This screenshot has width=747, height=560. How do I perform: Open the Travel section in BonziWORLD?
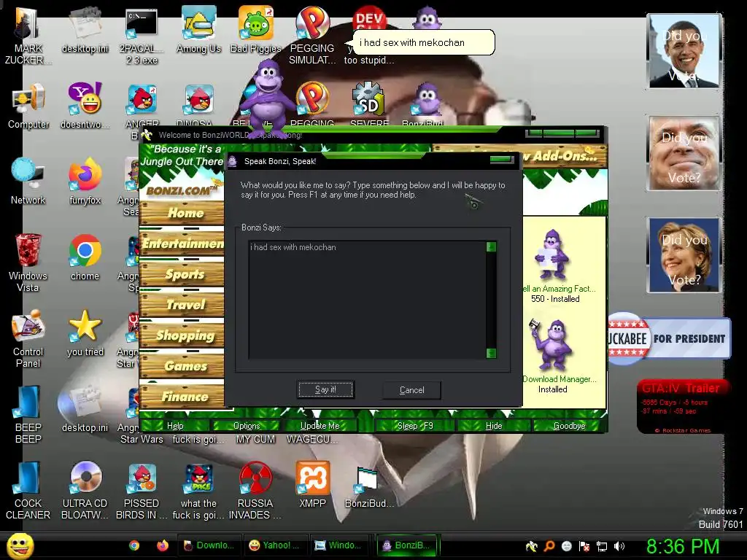[x=182, y=305]
